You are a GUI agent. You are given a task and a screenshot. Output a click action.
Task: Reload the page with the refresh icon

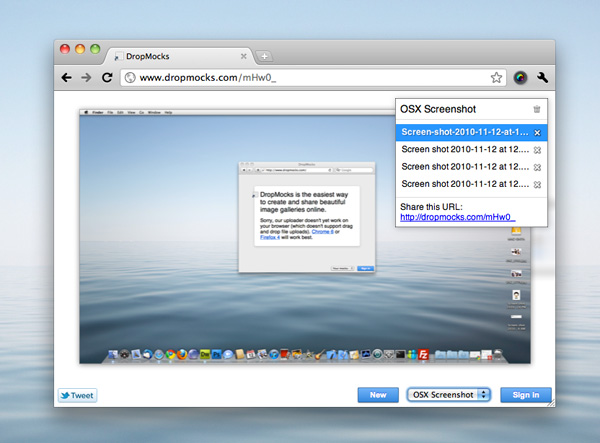pos(107,78)
